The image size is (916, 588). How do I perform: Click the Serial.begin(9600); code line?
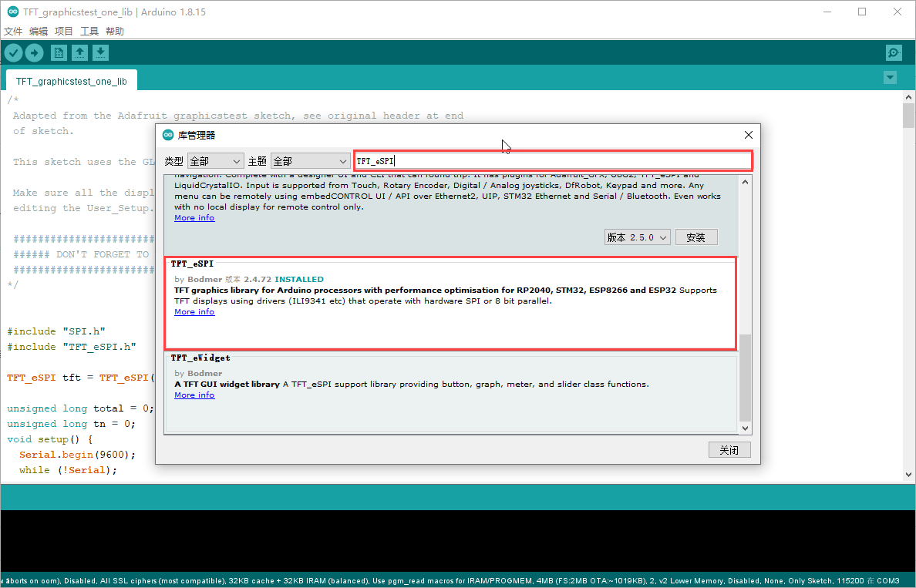tap(77, 454)
